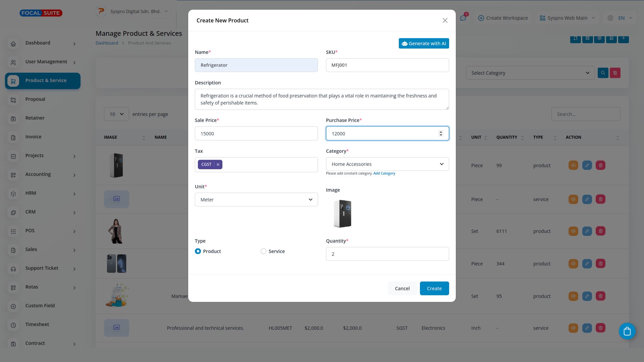This screenshot has width=644, height=362.
Task: Select the Product type radio button
Action: point(198,251)
